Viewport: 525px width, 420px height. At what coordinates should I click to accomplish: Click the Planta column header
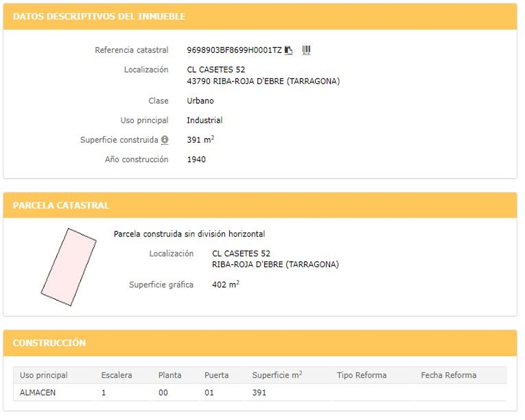pos(170,375)
